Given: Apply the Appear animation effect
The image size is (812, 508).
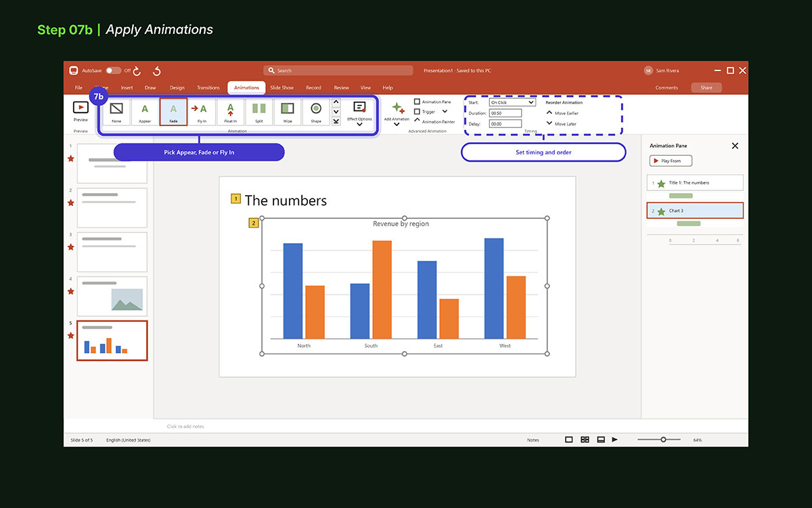Looking at the screenshot, I should [145, 112].
